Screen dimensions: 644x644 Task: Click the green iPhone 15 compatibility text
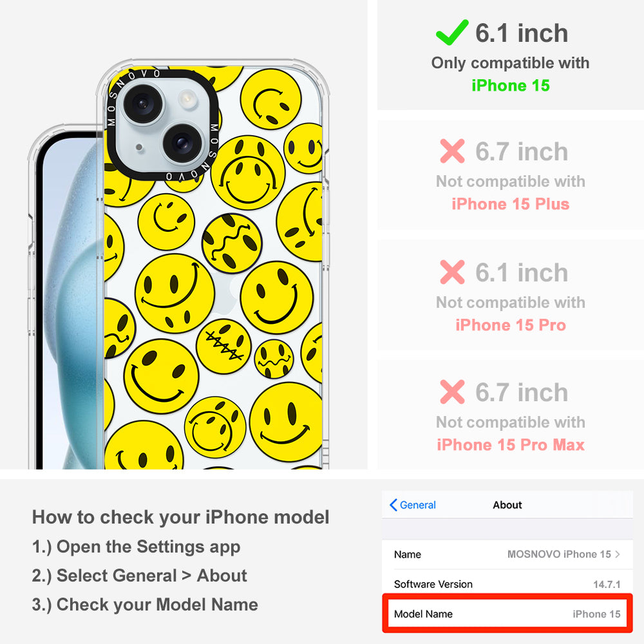[511, 86]
